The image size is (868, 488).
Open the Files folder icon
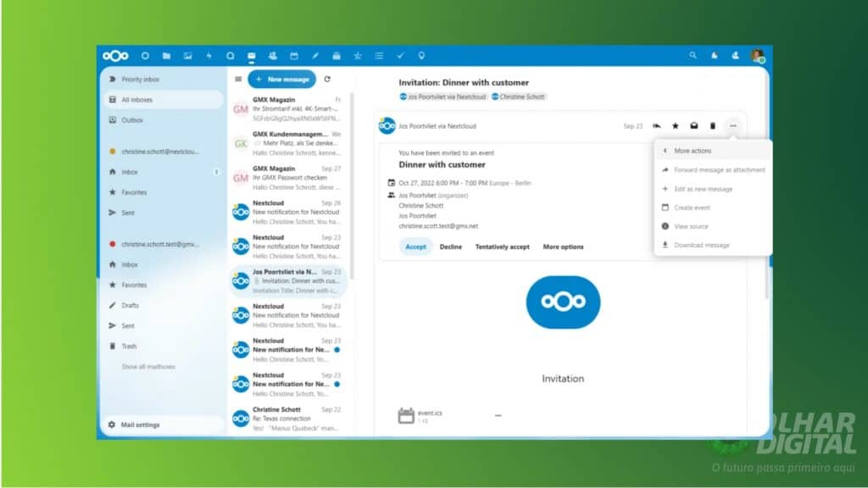[166, 56]
